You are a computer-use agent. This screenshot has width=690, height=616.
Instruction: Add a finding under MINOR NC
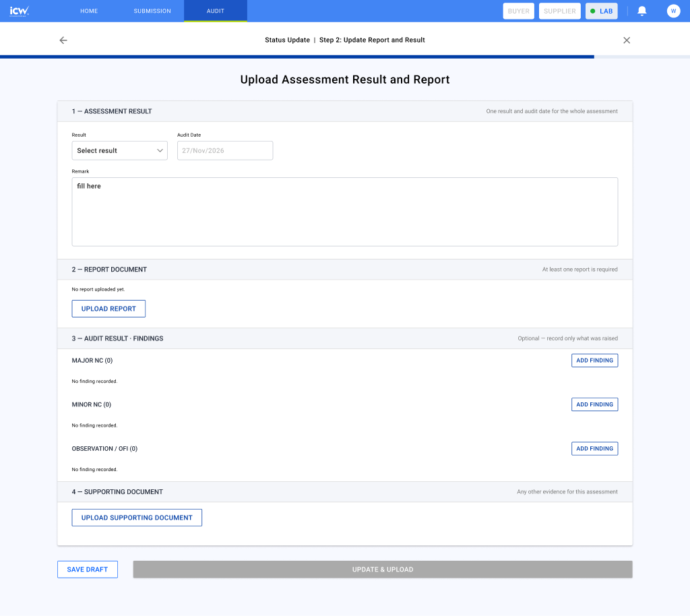click(x=594, y=404)
